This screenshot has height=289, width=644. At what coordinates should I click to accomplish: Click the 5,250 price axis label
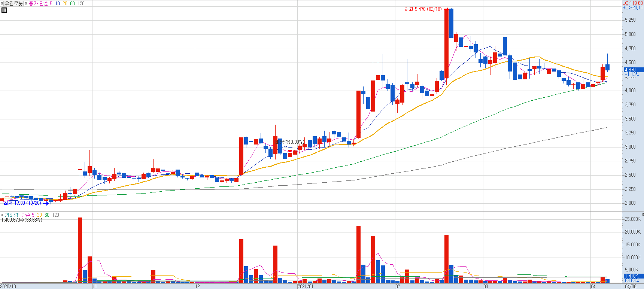(630, 20)
